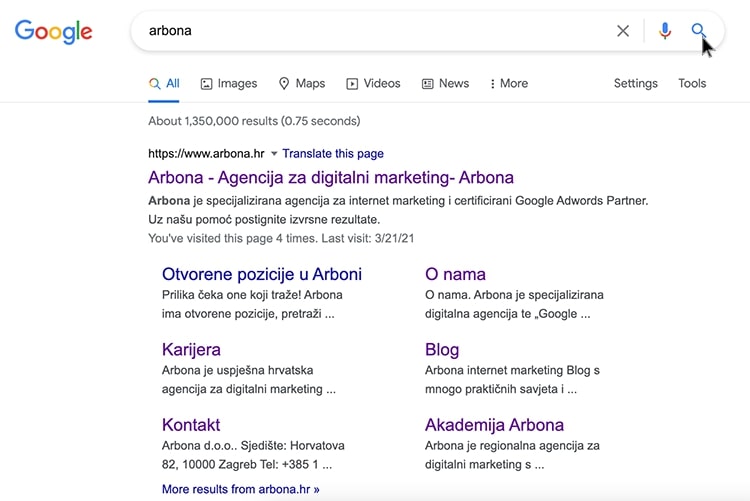The width and height of the screenshot is (750, 501).
Task: Visit the Akademija Arbona sitelink
Action: point(494,425)
